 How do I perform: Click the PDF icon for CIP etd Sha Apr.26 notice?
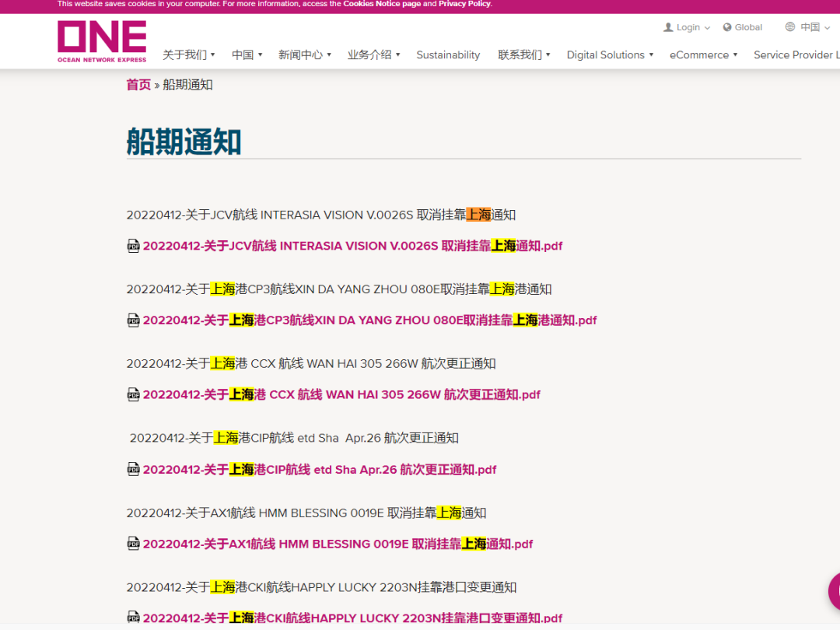point(133,469)
